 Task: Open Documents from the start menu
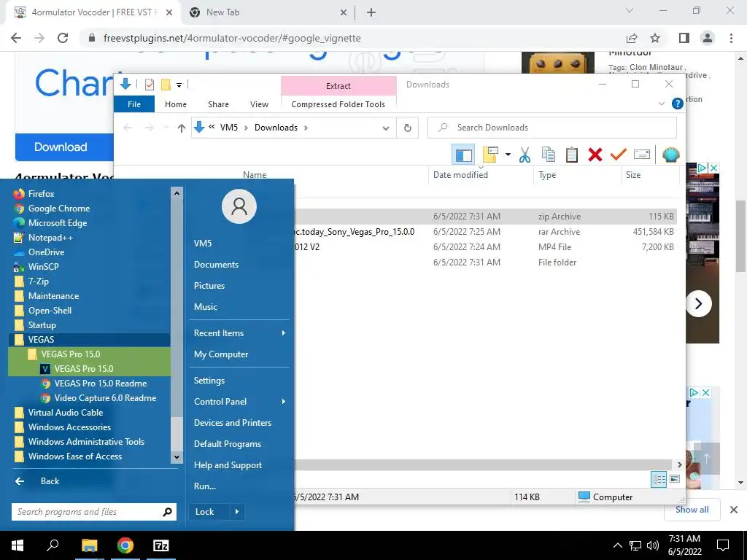point(216,264)
